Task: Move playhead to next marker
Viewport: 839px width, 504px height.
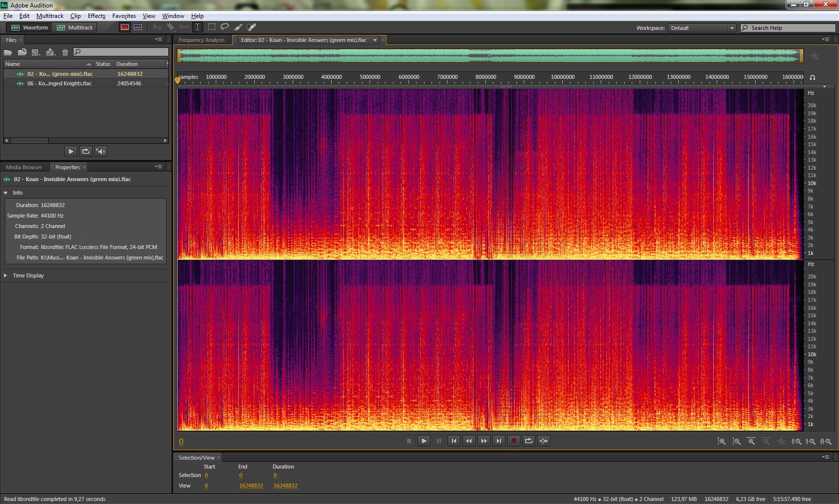Action: (499, 441)
